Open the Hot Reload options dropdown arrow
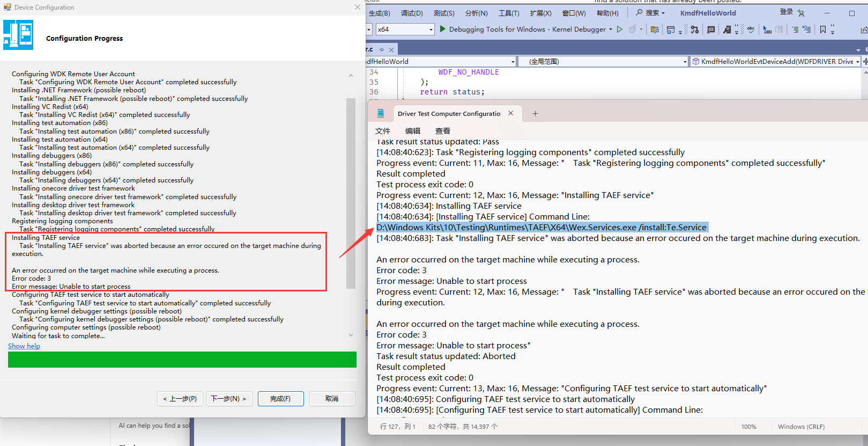 [x=641, y=30]
